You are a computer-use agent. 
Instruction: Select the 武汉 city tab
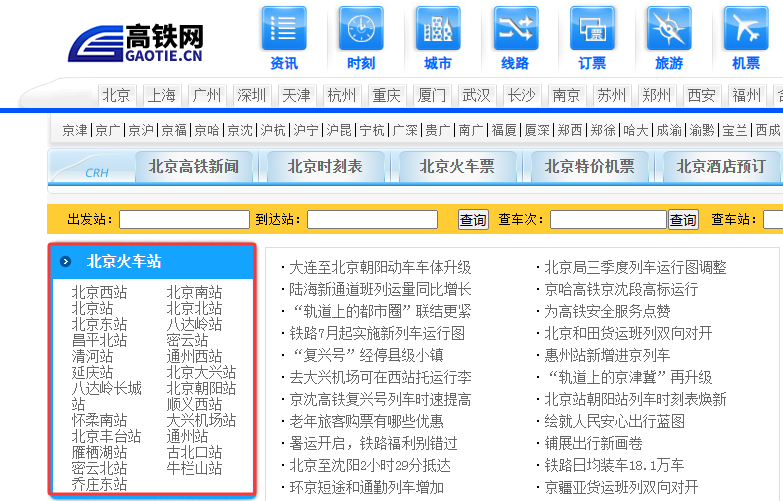click(476, 95)
